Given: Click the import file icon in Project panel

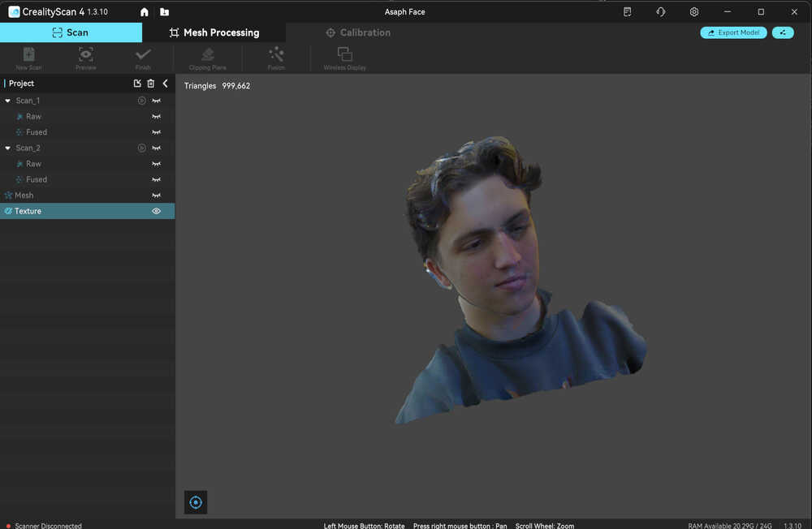Looking at the screenshot, I should click(x=137, y=84).
